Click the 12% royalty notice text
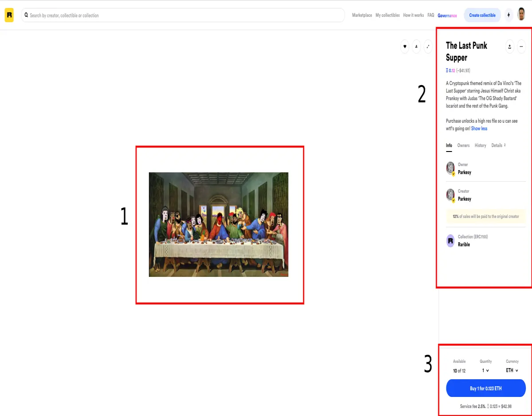The width and height of the screenshot is (532, 416). pos(486,217)
